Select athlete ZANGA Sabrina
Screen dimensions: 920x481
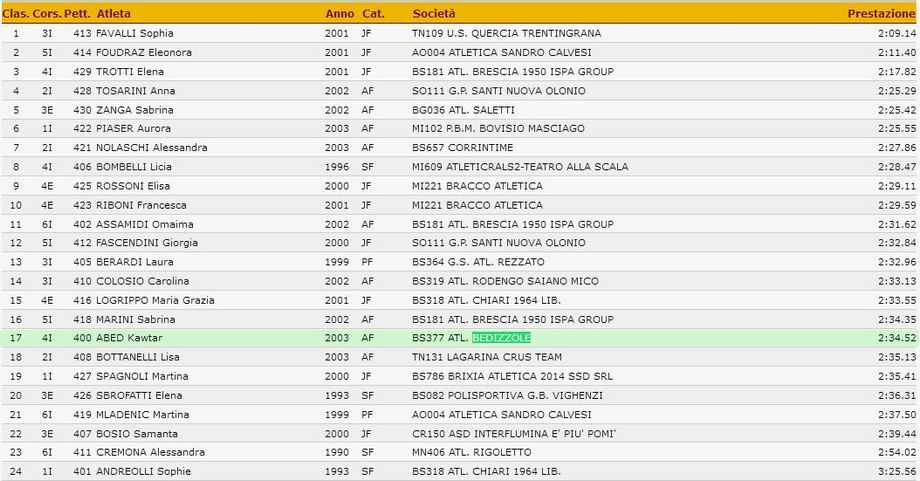134,110
